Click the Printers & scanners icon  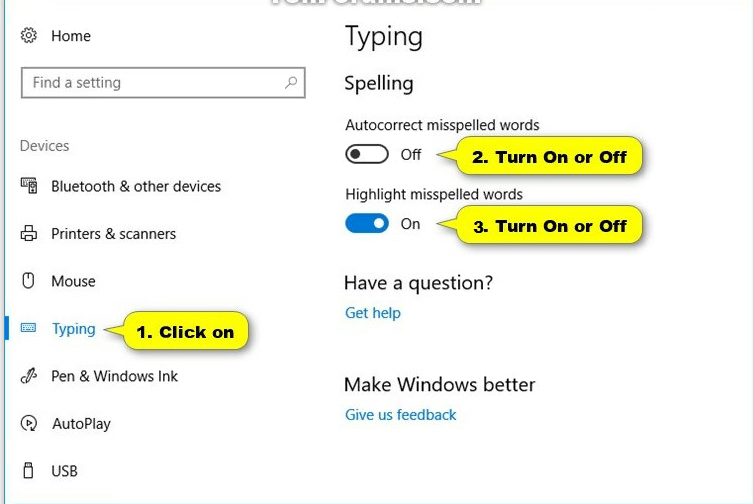pos(28,234)
